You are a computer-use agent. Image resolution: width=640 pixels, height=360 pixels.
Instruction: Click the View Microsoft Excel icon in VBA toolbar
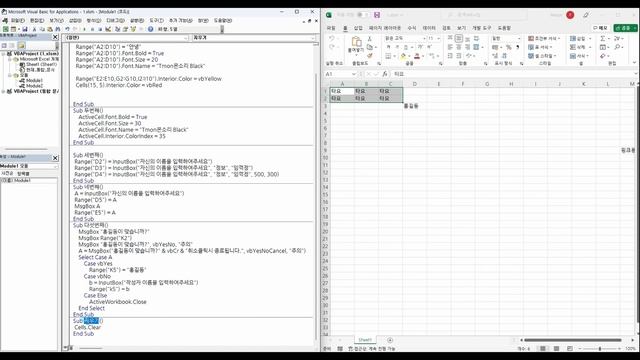[x=5, y=29]
